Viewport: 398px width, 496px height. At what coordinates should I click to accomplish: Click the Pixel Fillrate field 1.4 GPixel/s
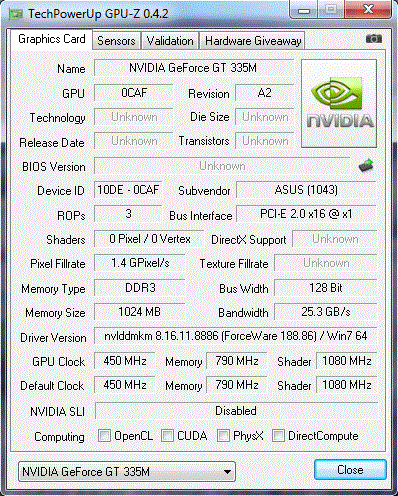point(140,263)
